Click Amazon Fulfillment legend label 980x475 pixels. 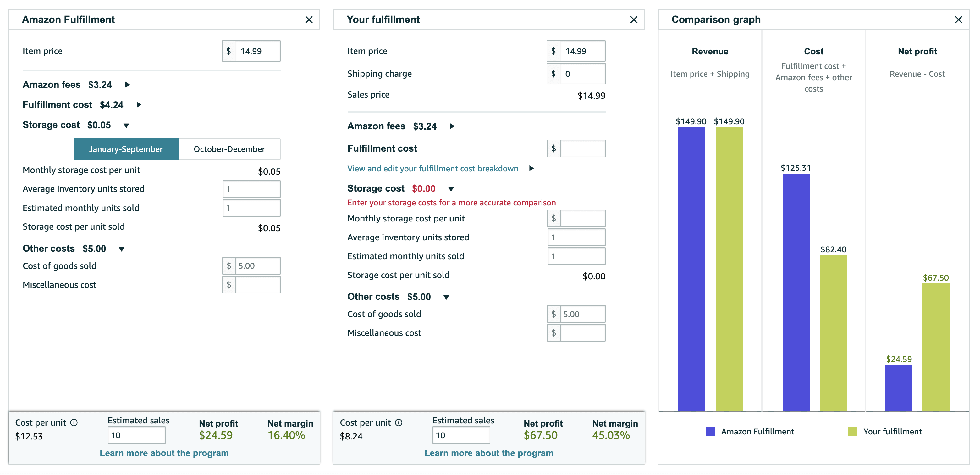(757, 432)
